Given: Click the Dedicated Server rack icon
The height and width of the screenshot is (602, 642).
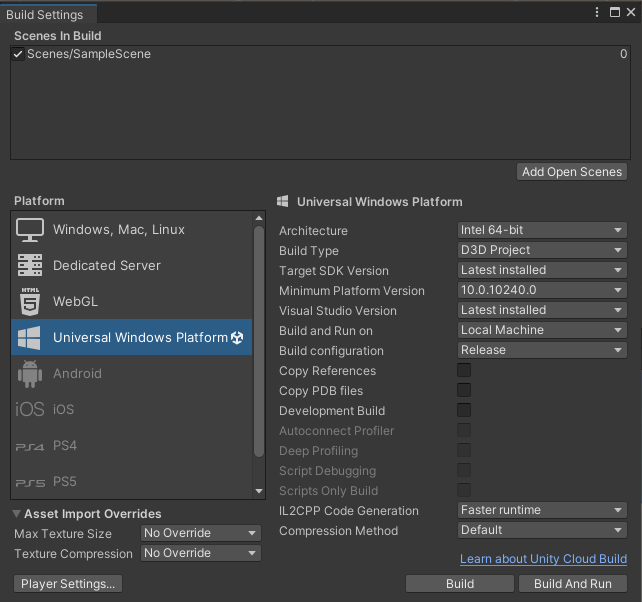Looking at the screenshot, I should 30,265.
